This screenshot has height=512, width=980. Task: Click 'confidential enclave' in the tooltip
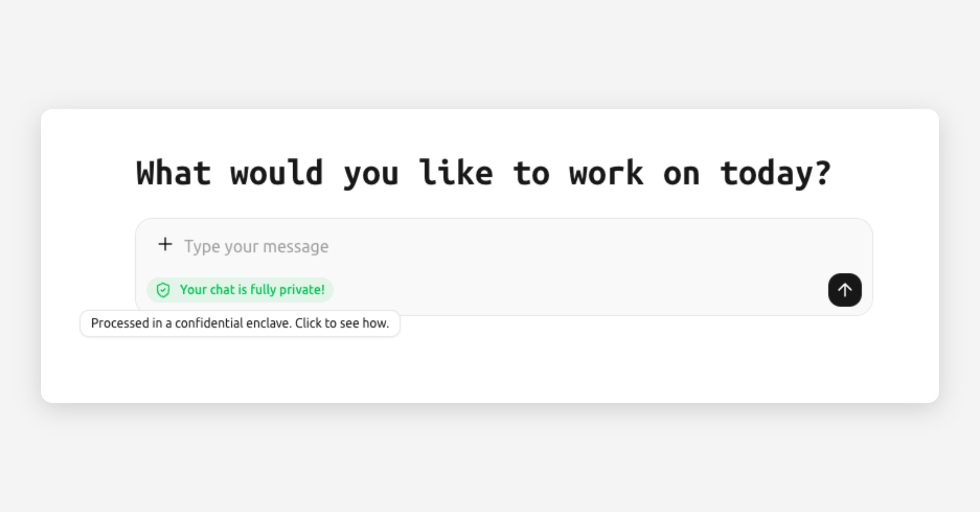point(233,323)
